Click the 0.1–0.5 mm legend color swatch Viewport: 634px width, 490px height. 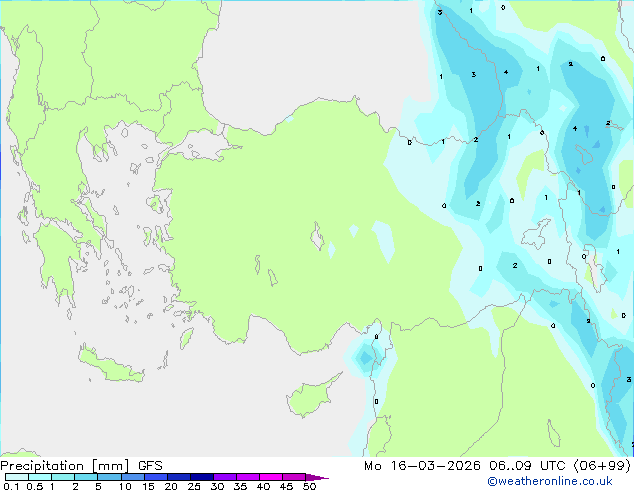pyautogui.click(x=17, y=477)
